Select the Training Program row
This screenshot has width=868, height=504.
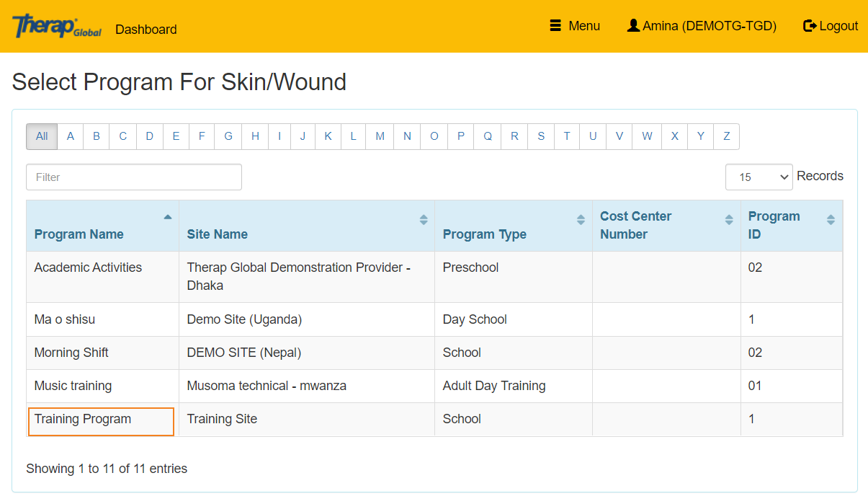coord(83,420)
